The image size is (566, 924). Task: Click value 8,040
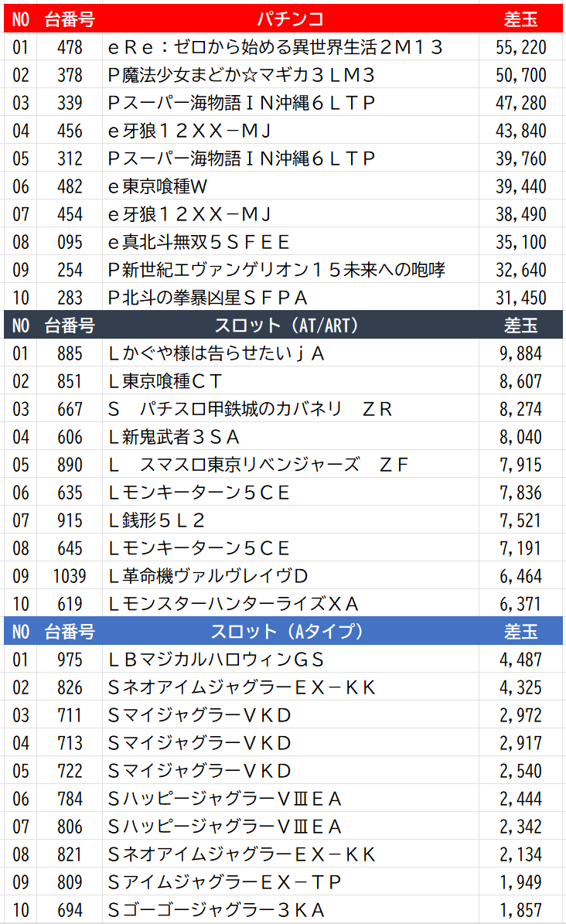click(520, 437)
